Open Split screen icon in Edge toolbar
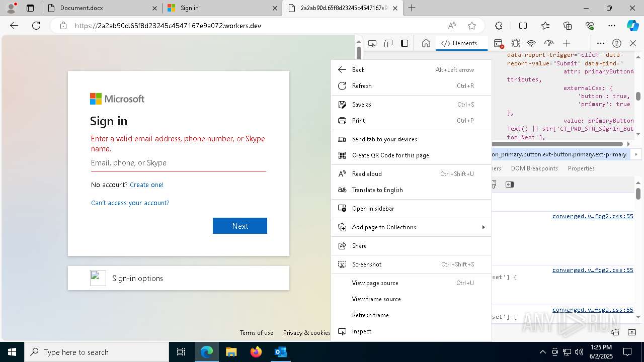Viewport: 644px width, 362px height. 523,26
